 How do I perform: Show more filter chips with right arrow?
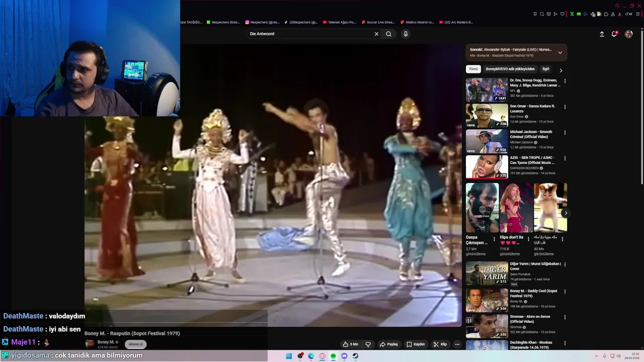click(561, 70)
